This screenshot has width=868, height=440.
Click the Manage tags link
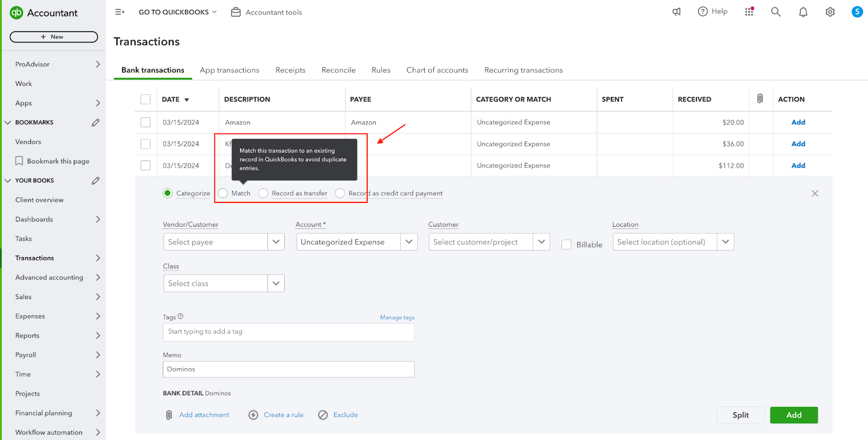click(x=397, y=317)
